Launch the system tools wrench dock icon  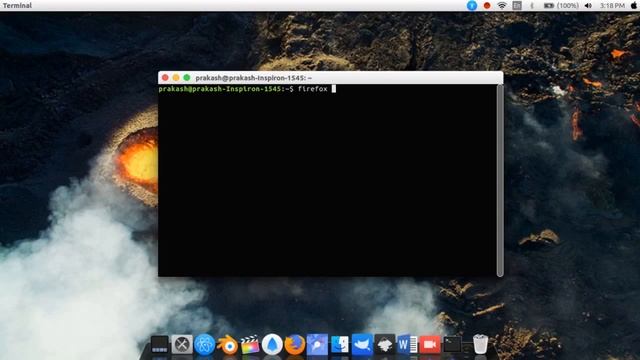pos(182,345)
